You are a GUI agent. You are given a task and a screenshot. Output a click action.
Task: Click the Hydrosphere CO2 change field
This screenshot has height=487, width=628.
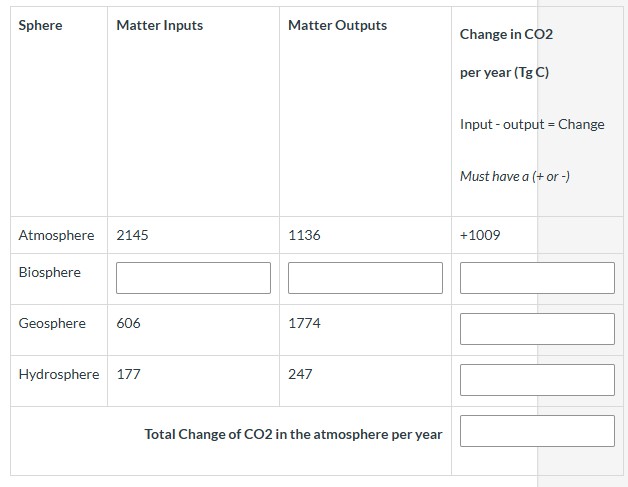pos(537,379)
